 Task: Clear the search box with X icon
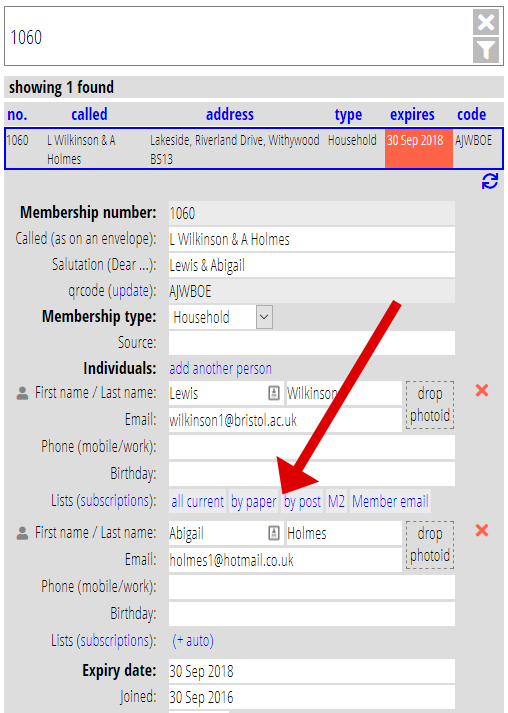[x=486, y=22]
